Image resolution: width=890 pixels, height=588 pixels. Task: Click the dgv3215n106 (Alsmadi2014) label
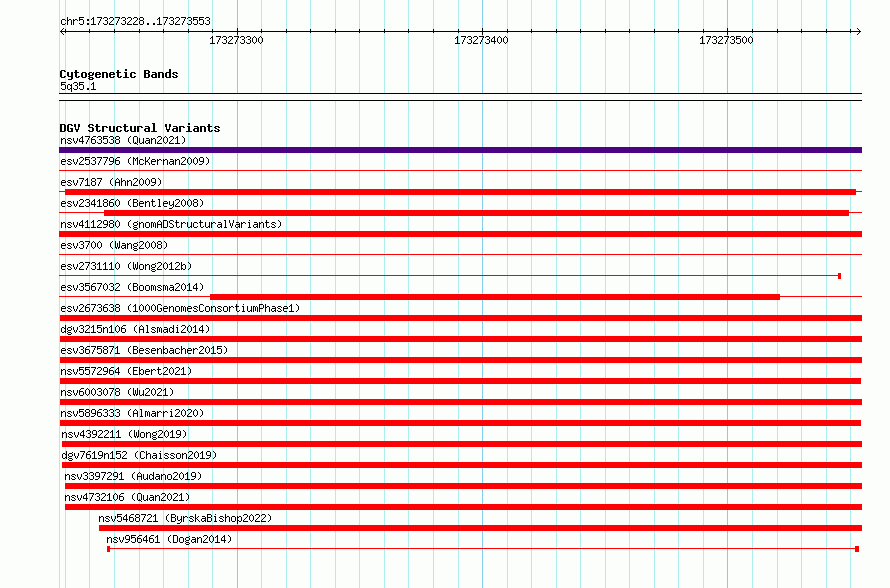pyautogui.click(x=135, y=329)
